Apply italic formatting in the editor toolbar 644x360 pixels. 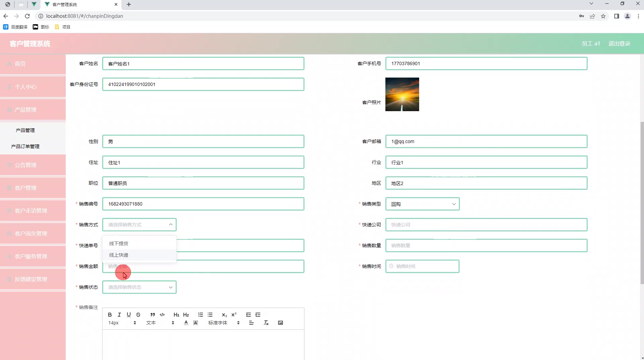click(119, 315)
